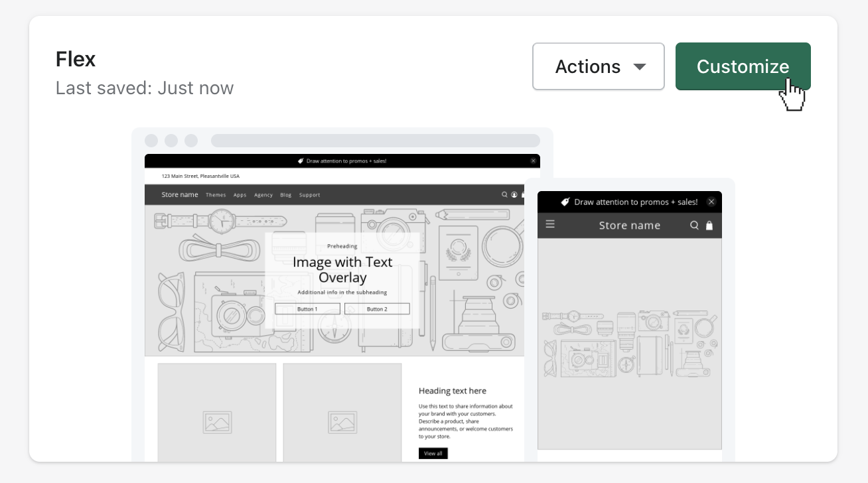The width and height of the screenshot is (868, 483).
Task: Click the first image placeholder thumbnail
Action: pyautogui.click(x=217, y=413)
